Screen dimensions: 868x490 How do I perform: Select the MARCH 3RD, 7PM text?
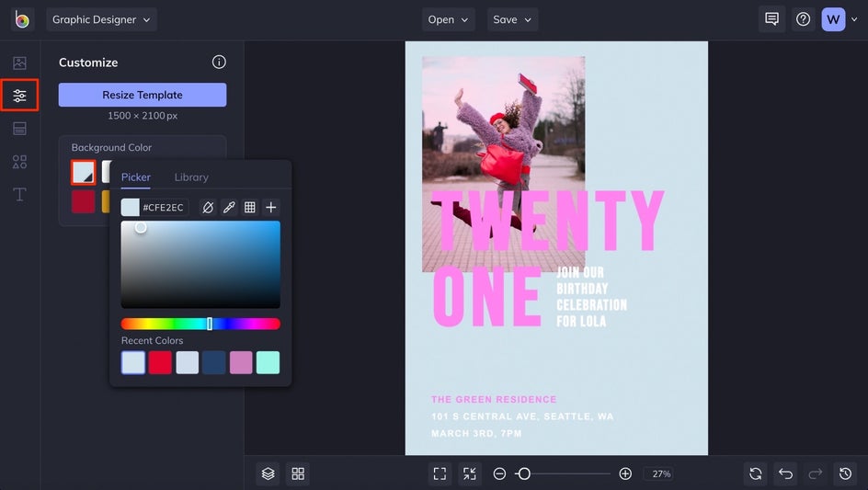tap(476, 434)
